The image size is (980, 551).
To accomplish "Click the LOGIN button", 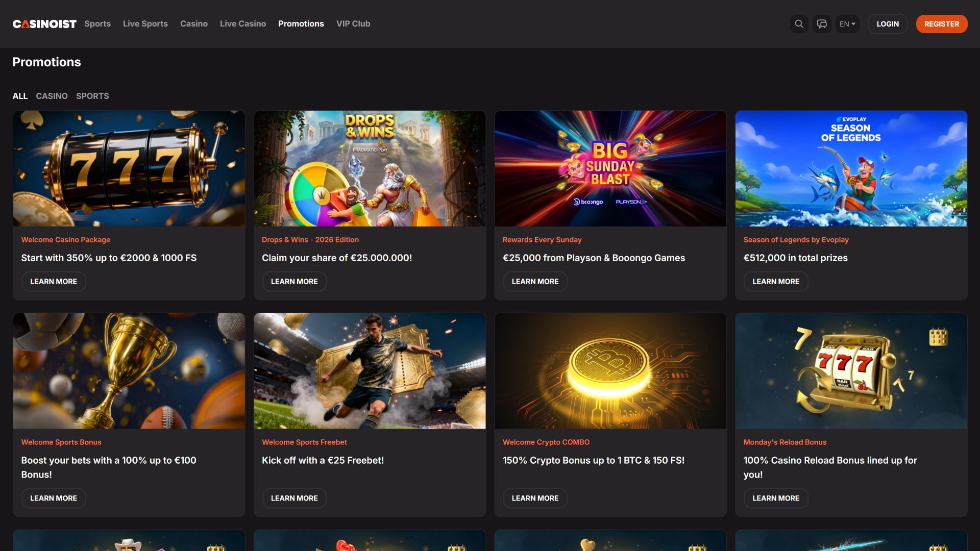I will click(x=888, y=24).
